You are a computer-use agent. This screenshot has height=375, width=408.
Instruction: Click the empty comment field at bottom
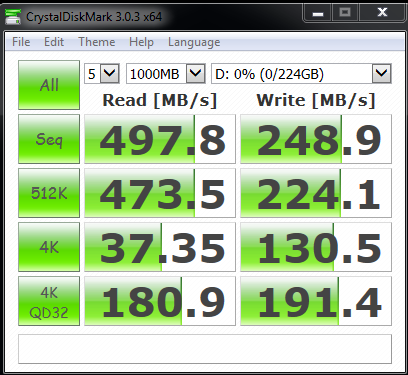pos(205,349)
